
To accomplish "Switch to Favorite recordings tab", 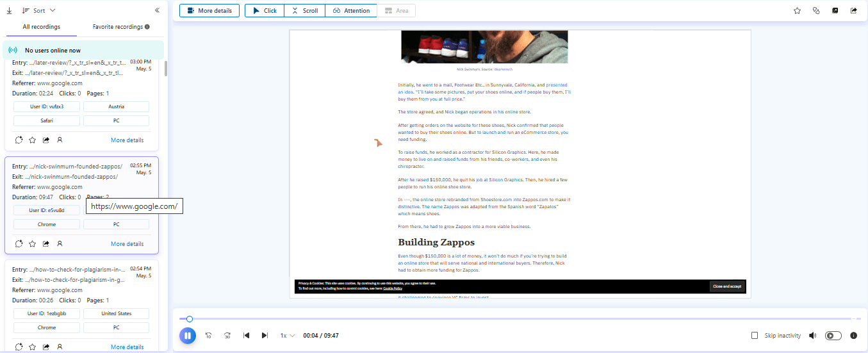I will 121,27.
